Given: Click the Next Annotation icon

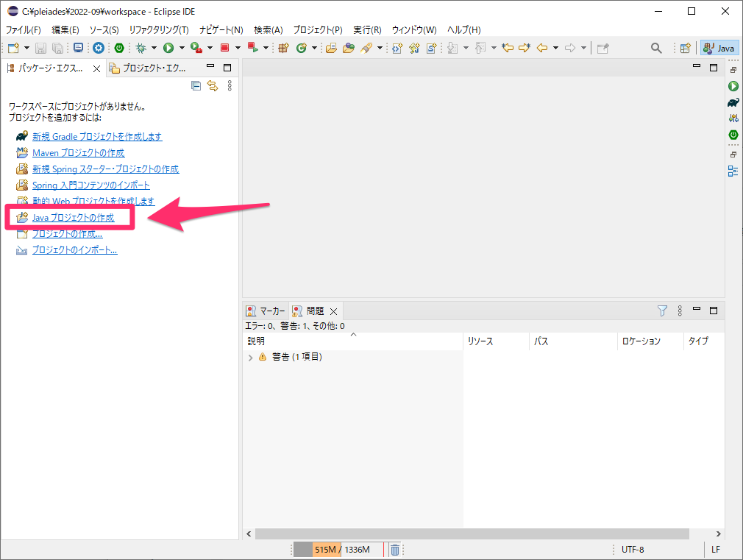Looking at the screenshot, I should click(452, 48).
